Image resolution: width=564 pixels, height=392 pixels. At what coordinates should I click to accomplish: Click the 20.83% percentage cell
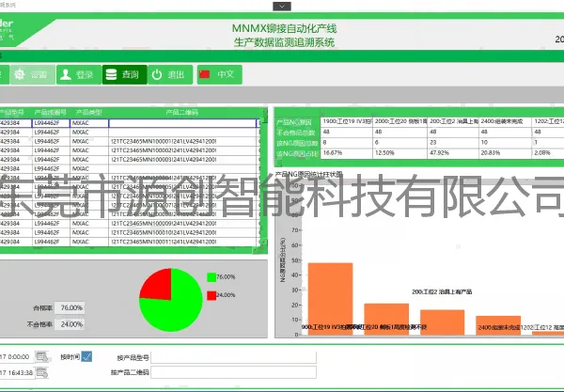click(506, 153)
